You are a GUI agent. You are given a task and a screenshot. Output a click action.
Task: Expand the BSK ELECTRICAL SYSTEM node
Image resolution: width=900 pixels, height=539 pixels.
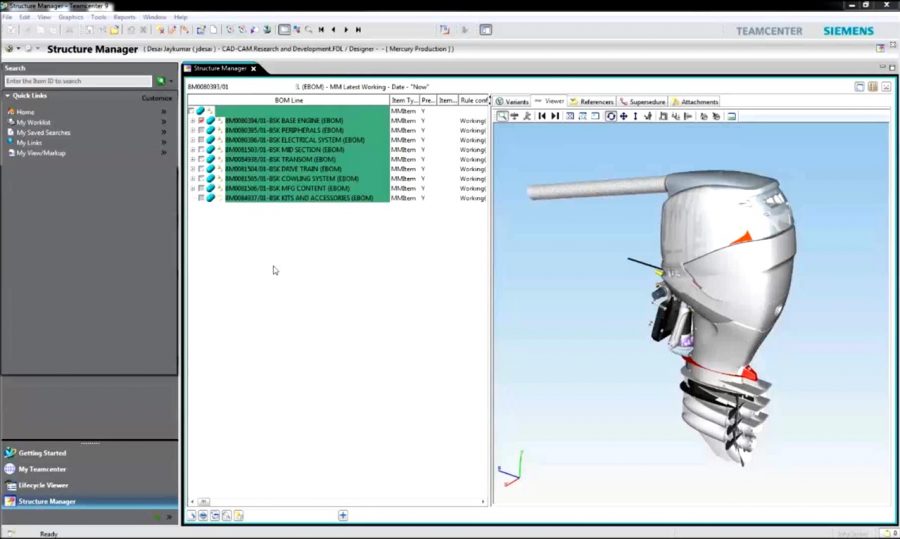193,140
